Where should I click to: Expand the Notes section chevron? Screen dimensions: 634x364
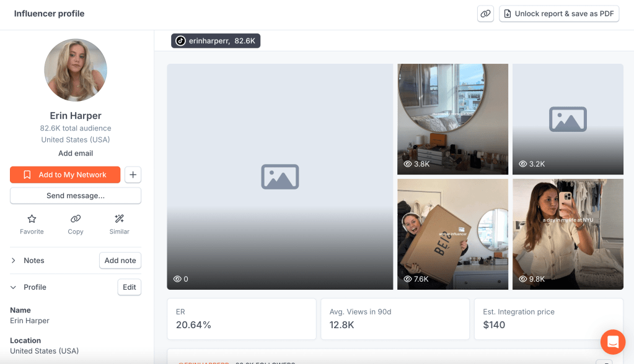pos(14,261)
